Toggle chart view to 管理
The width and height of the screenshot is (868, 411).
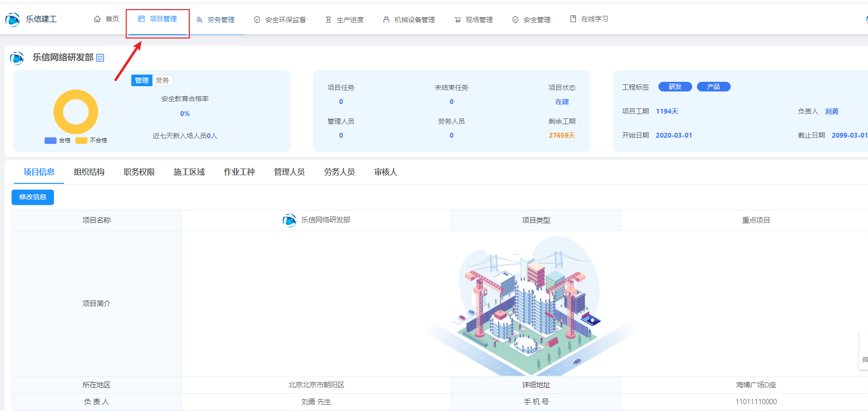click(x=142, y=80)
